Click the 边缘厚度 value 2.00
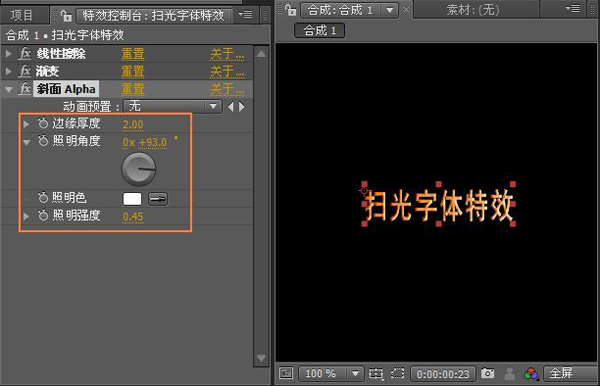600x386 pixels. [133, 124]
